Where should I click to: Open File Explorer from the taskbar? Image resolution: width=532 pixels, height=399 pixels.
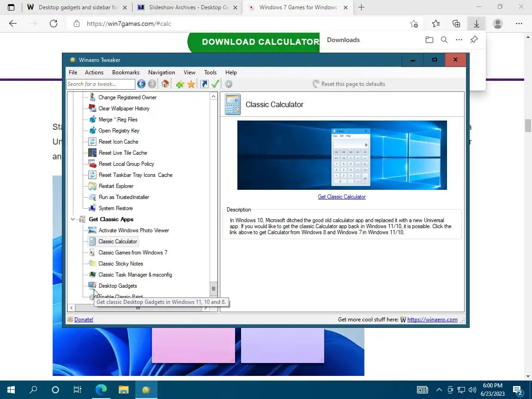coord(123,389)
